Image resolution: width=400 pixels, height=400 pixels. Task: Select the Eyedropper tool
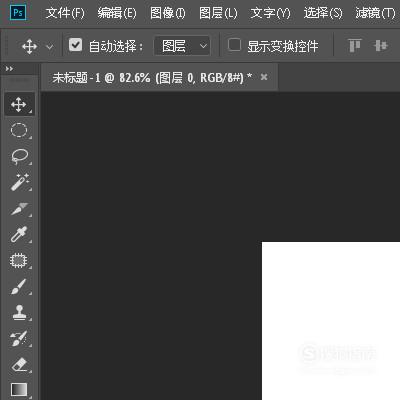pyautogui.click(x=19, y=234)
